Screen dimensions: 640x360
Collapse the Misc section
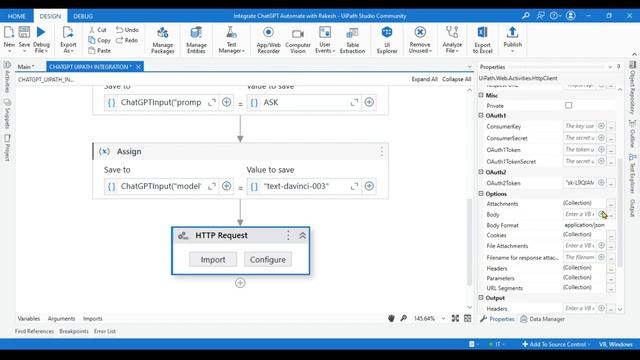tap(481, 95)
